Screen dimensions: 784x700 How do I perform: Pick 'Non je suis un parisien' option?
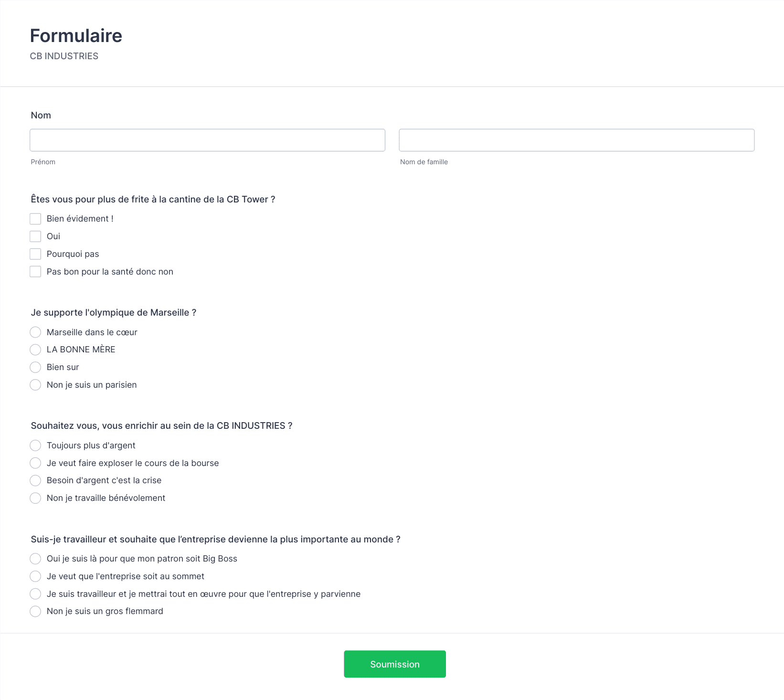(35, 385)
